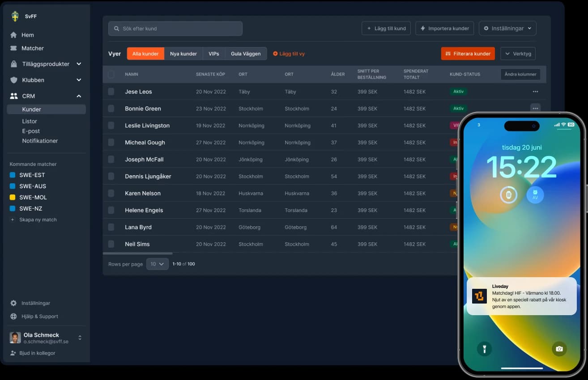Click the Matcher ticket icon
The height and width of the screenshot is (380, 588).
coord(13,48)
